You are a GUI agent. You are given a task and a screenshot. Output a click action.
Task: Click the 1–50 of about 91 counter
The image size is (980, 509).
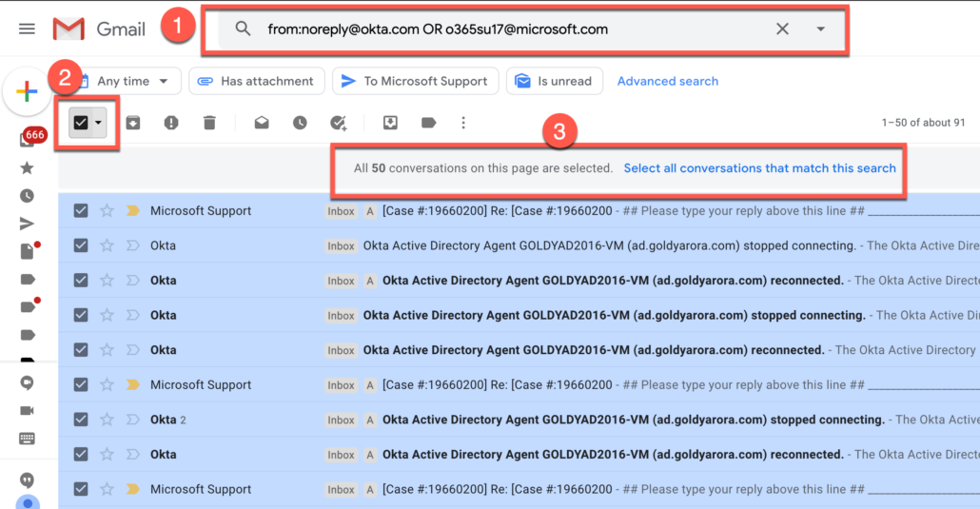pos(923,123)
